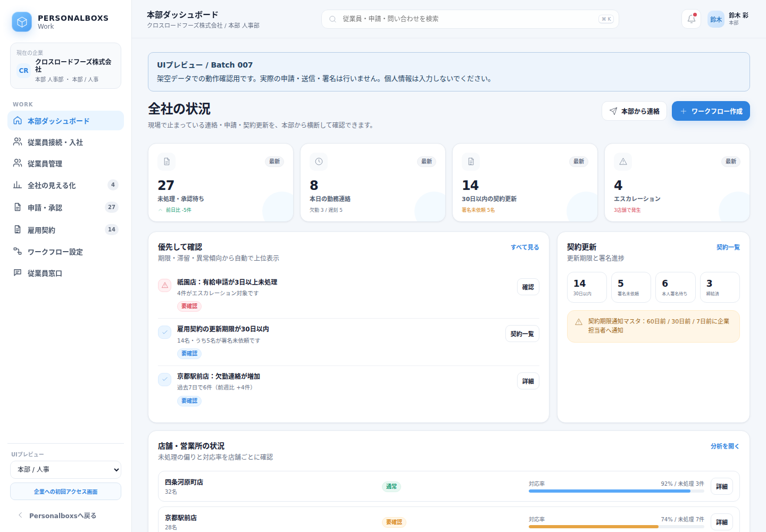Click the warning icon in 契約期限通知マスタ notice
766x532 pixels.
click(x=579, y=322)
